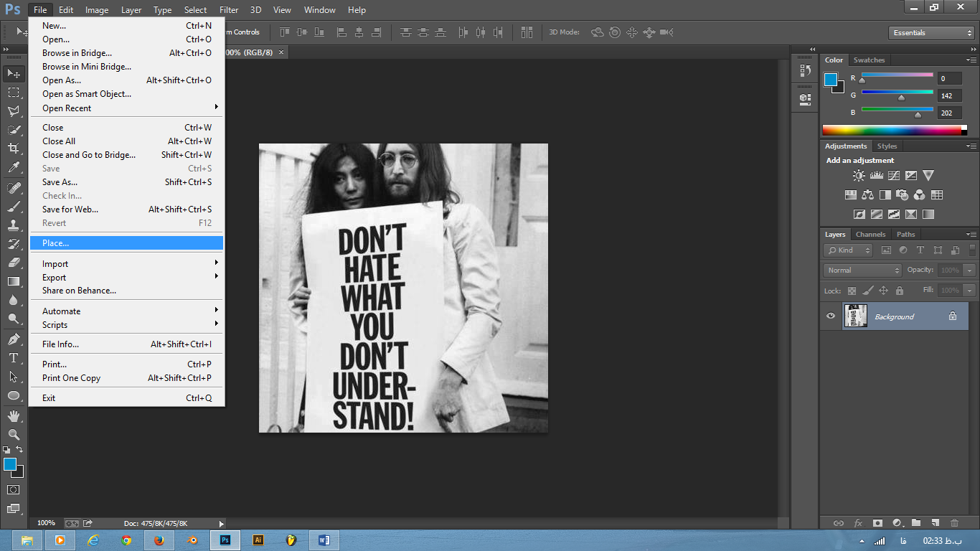Screen dimensions: 980x551
Task: Choose Print One Copy
Action: click(127, 378)
